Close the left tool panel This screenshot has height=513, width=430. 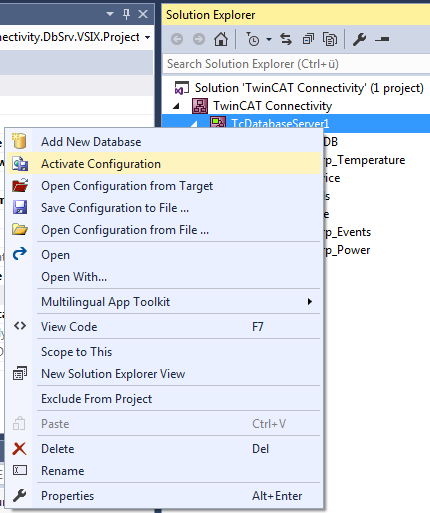[x=143, y=14]
